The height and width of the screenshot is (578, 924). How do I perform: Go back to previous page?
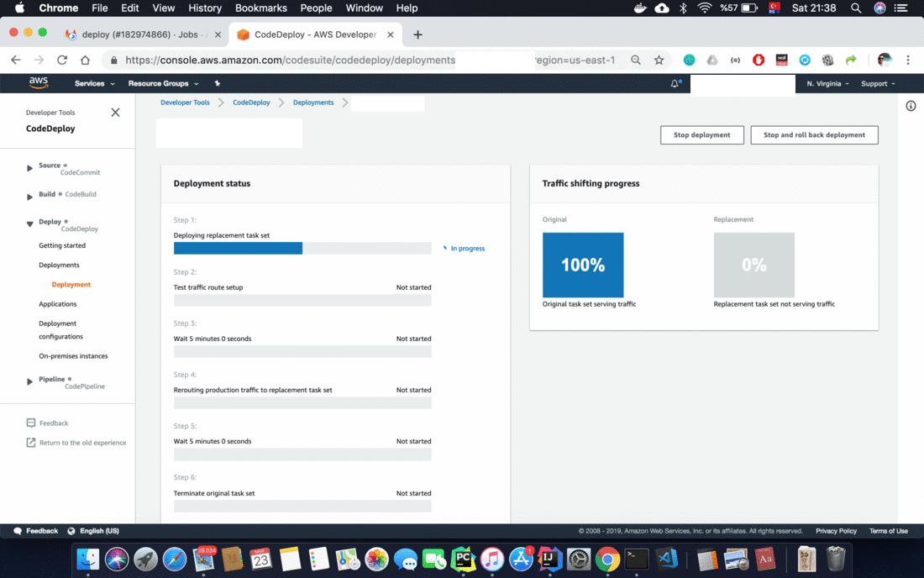click(x=16, y=60)
